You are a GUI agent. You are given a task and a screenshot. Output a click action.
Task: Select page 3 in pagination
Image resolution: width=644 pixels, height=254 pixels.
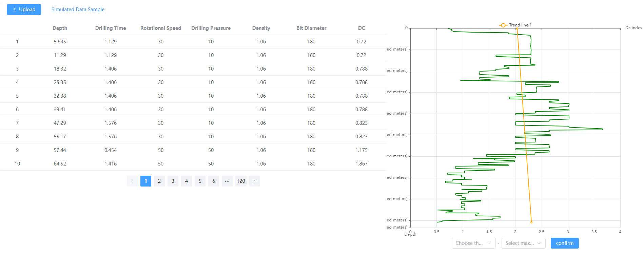[x=173, y=181]
